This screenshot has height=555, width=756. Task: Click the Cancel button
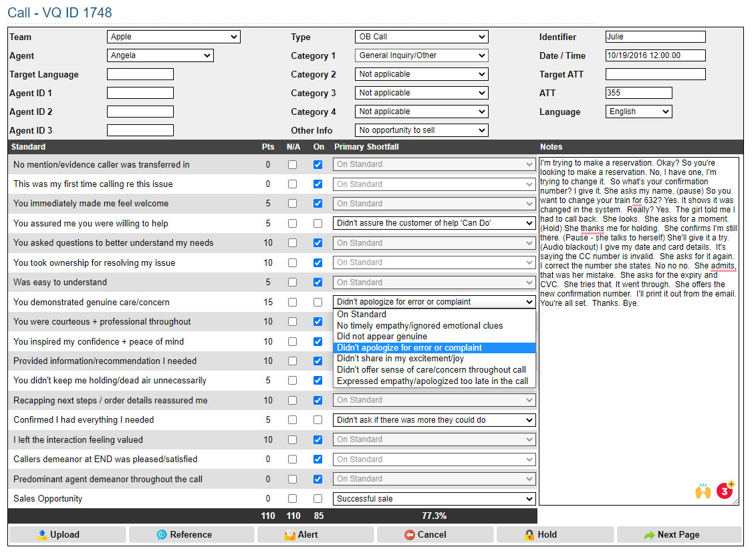(435, 534)
